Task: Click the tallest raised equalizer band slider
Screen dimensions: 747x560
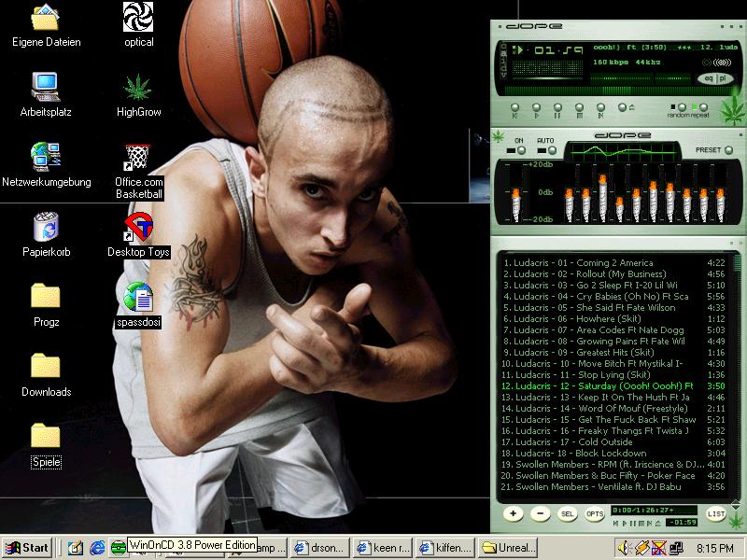Action: [x=602, y=198]
